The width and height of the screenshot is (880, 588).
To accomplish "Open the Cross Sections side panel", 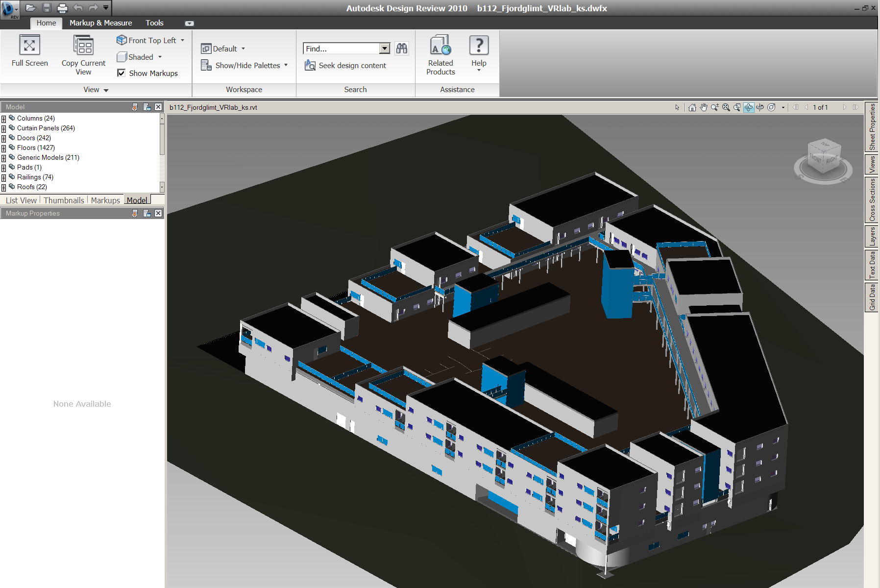I will 872,200.
